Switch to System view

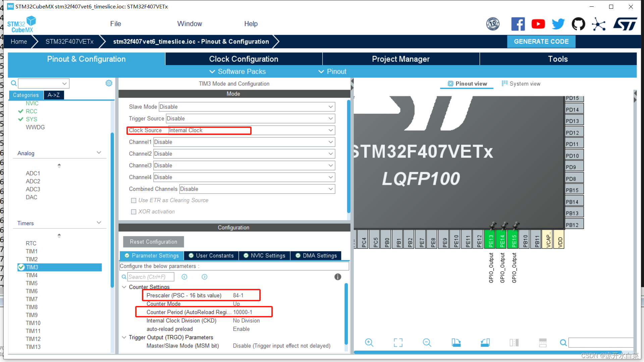pyautogui.click(x=521, y=84)
